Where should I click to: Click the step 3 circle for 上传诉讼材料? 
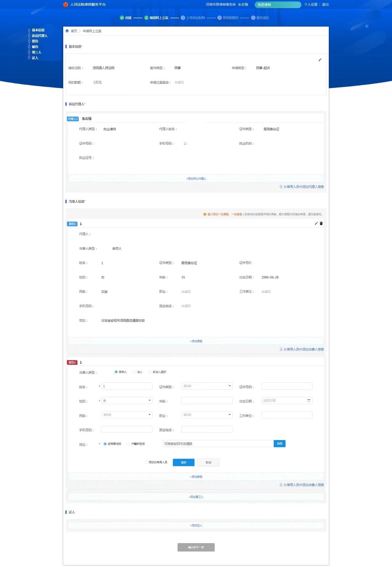point(183,18)
